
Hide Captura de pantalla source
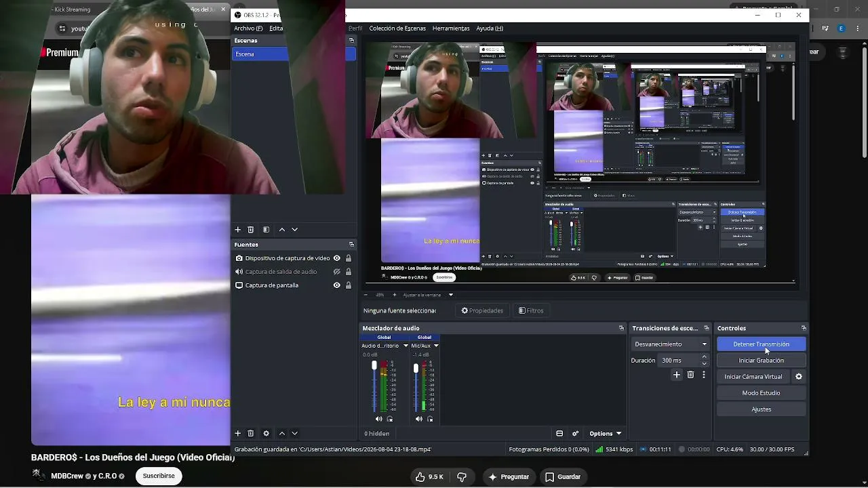point(336,285)
